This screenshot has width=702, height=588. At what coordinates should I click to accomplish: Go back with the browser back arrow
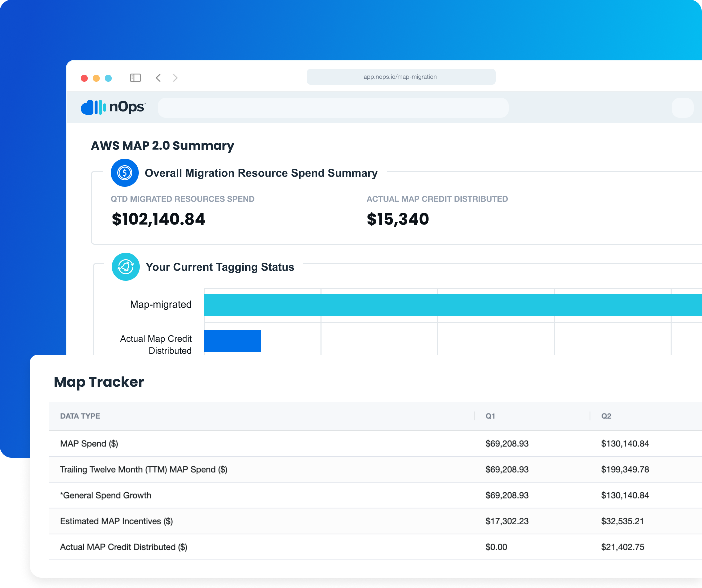[x=158, y=78]
